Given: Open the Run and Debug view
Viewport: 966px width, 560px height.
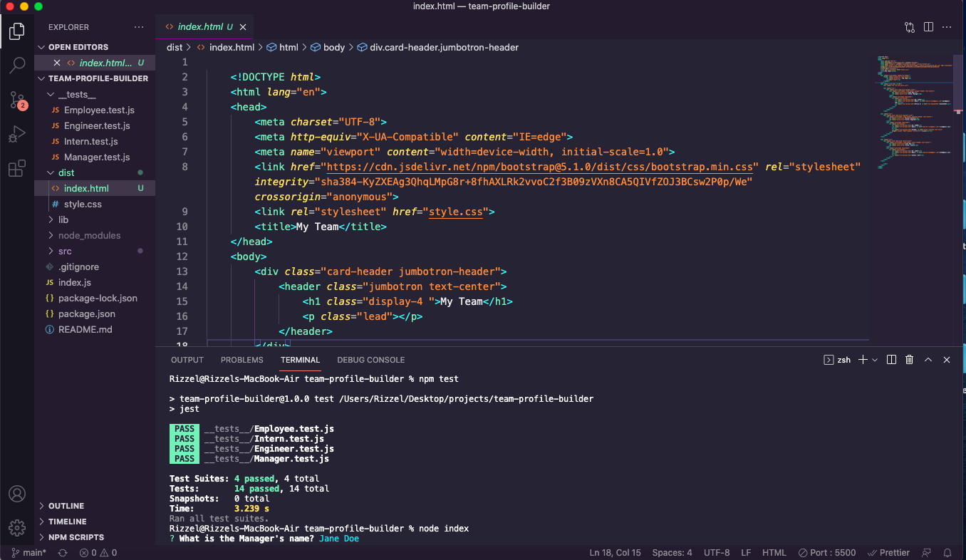Looking at the screenshot, I should click(16, 134).
